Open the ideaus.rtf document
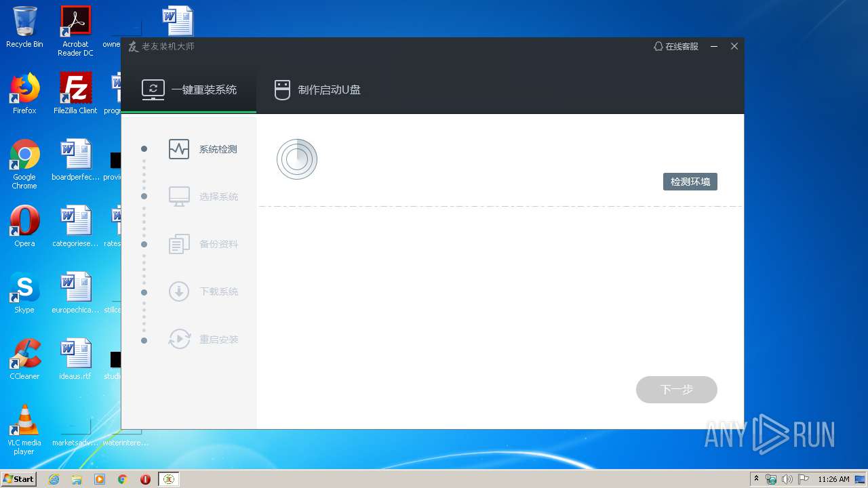This screenshot has height=488, width=868. click(75, 359)
